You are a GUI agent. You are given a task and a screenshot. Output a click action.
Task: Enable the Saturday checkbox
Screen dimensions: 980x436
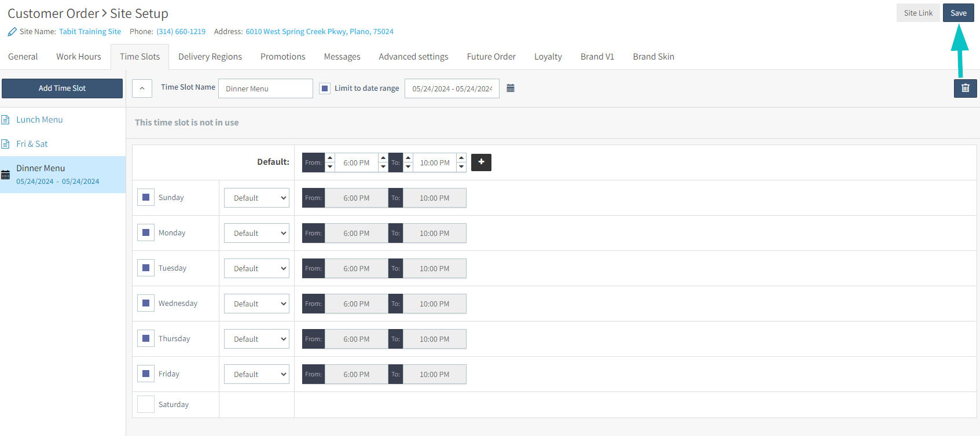(x=146, y=404)
